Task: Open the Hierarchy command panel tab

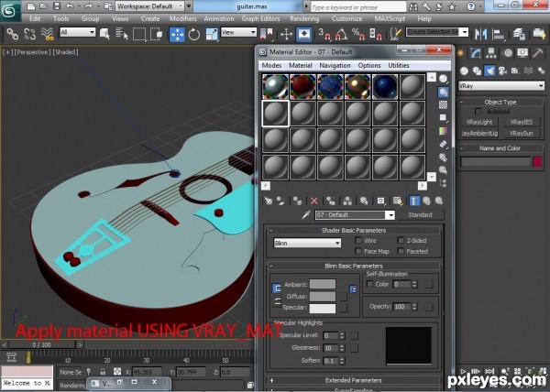Action: [491, 53]
